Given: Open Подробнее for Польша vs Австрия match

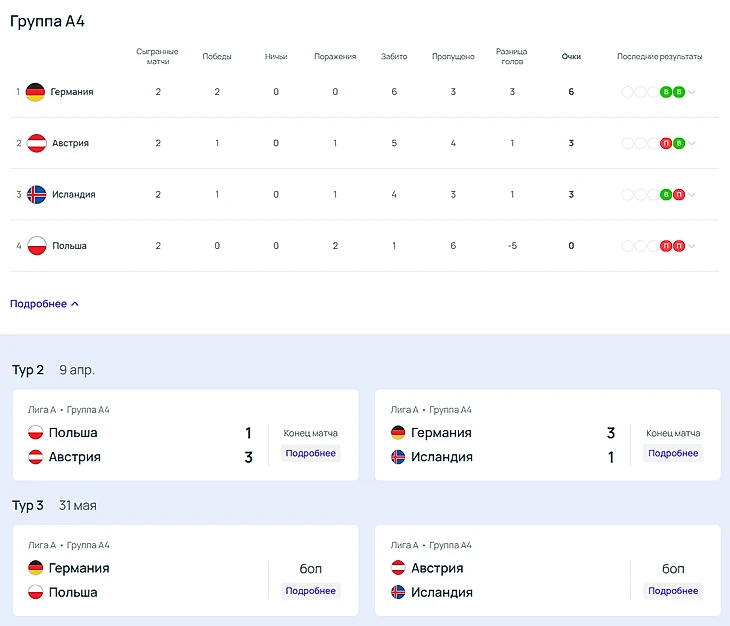Looking at the screenshot, I should (310, 453).
